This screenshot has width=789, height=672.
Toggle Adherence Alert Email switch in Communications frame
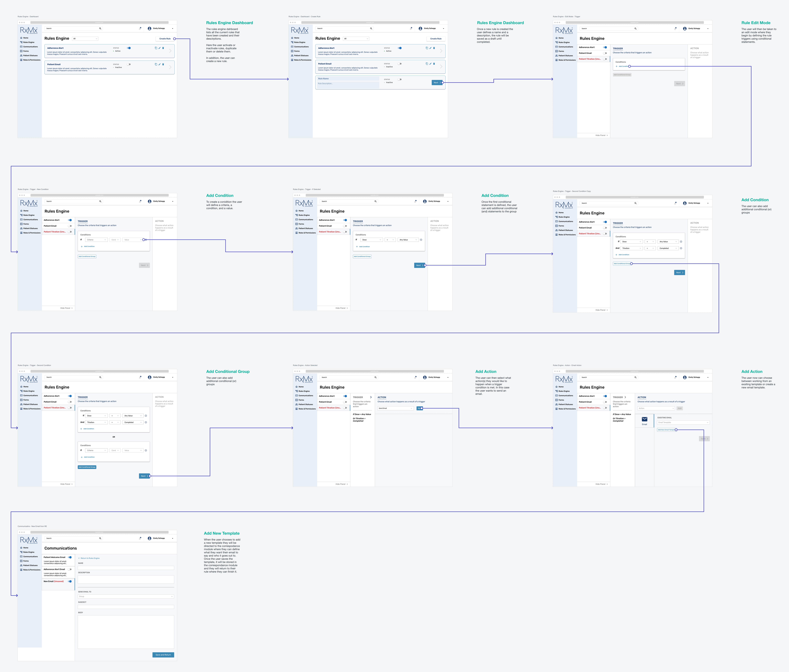[x=70, y=570]
